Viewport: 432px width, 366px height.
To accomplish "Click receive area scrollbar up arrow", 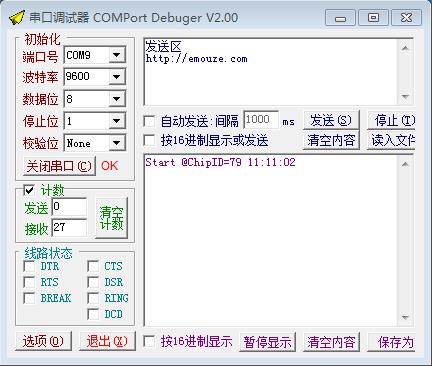I will click(x=405, y=164).
